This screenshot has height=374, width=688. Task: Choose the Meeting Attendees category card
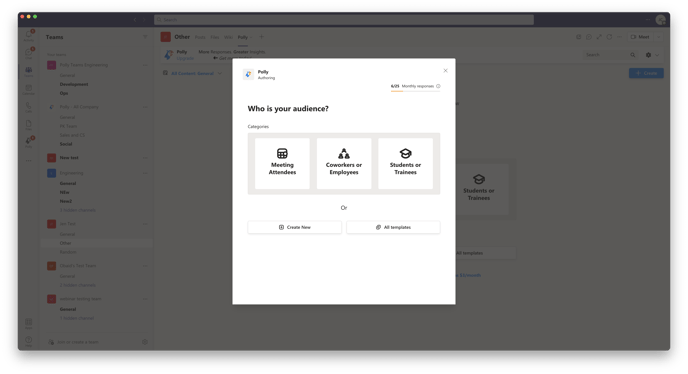[282, 163]
